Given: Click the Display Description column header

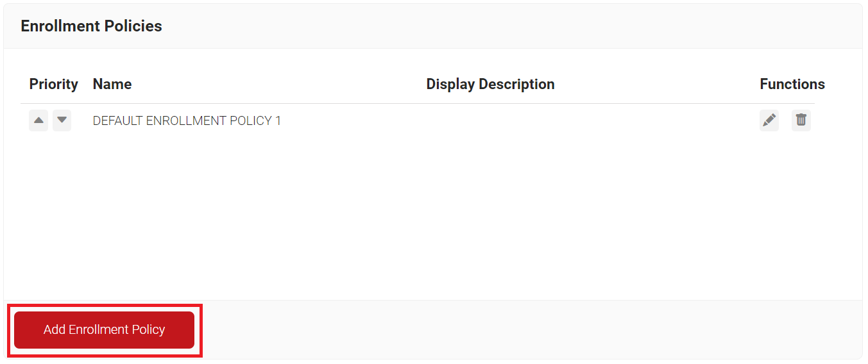Looking at the screenshot, I should pyautogui.click(x=490, y=84).
